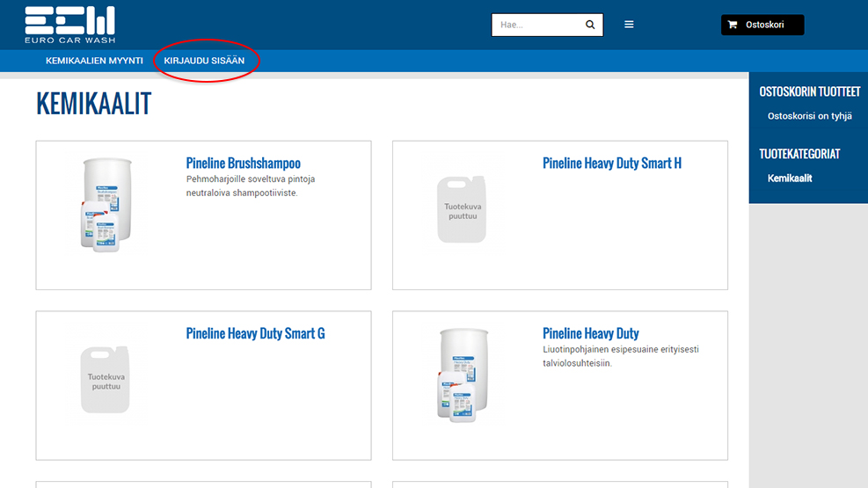
Task: Open Kemikaalien myynti menu item
Action: click(x=94, y=61)
